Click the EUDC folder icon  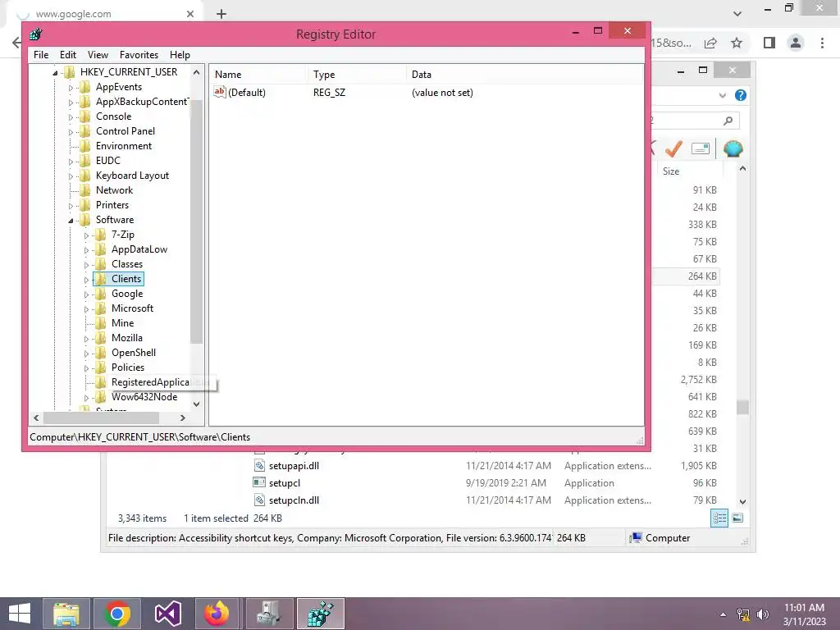84,161
